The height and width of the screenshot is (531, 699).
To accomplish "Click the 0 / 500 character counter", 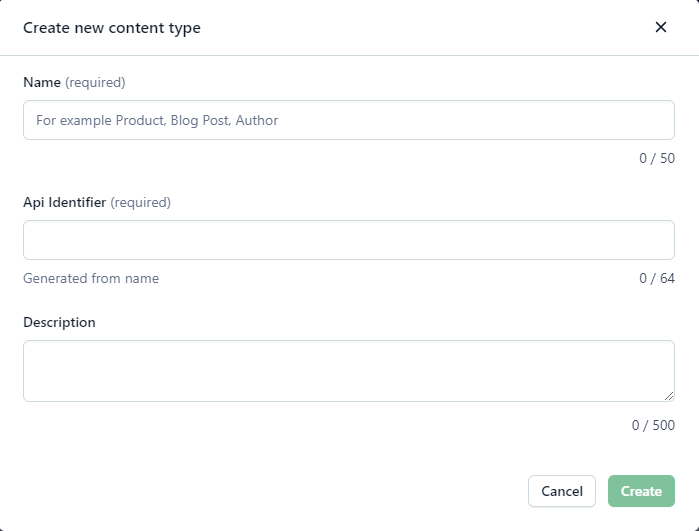I will 653,425.
